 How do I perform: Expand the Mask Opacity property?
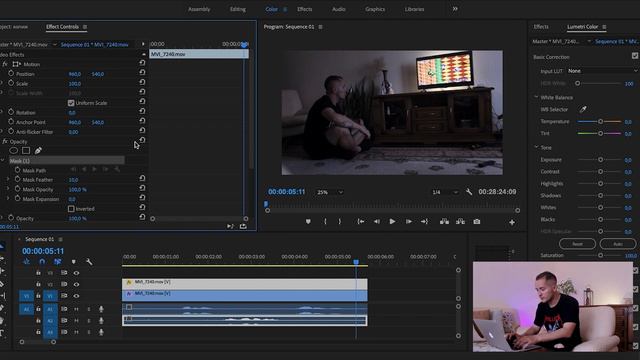click(8, 189)
